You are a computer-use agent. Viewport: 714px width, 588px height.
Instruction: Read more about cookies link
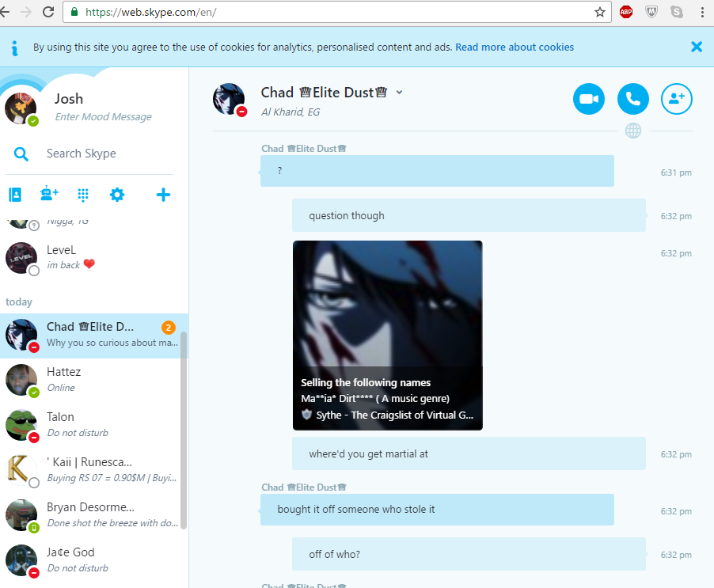click(515, 47)
